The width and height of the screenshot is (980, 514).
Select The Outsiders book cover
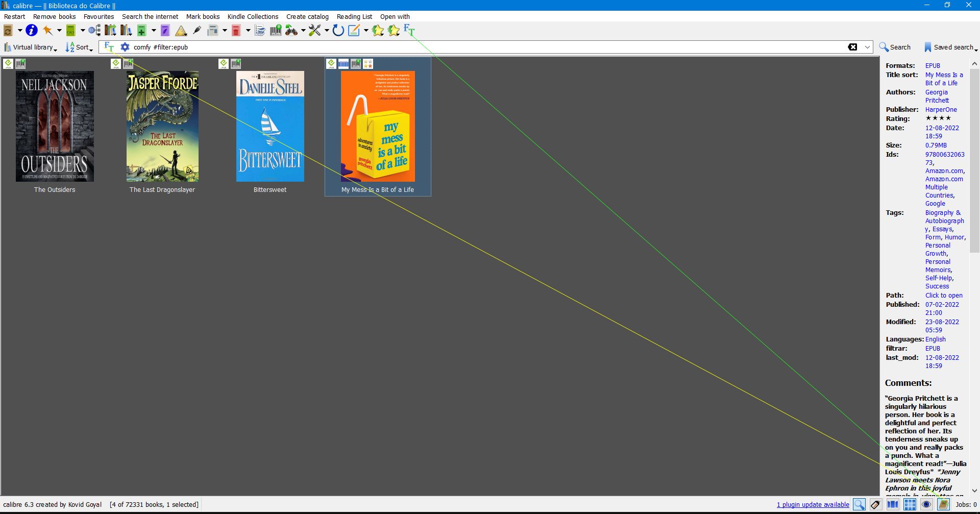(55, 126)
